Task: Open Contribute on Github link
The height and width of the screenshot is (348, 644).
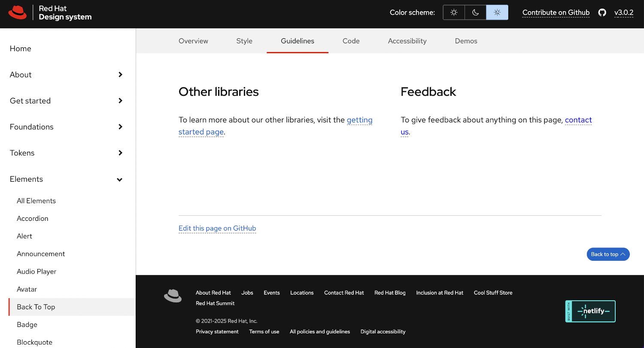Action: click(x=556, y=12)
